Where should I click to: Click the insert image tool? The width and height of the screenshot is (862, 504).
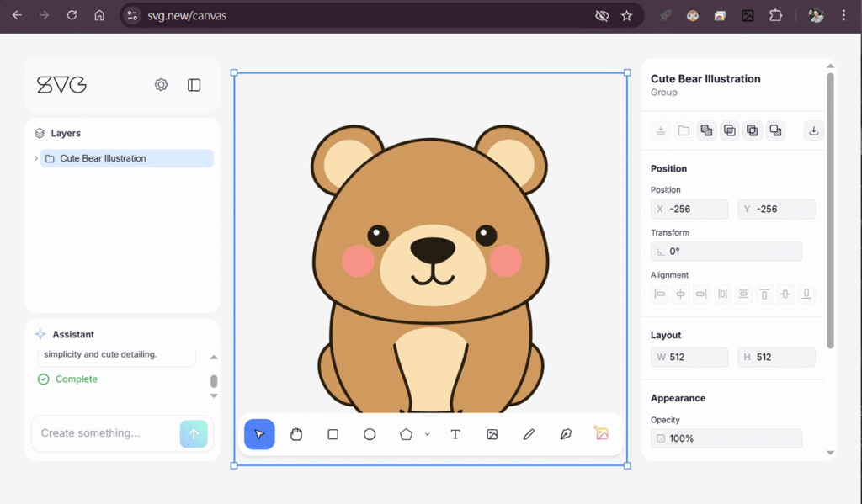point(492,434)
